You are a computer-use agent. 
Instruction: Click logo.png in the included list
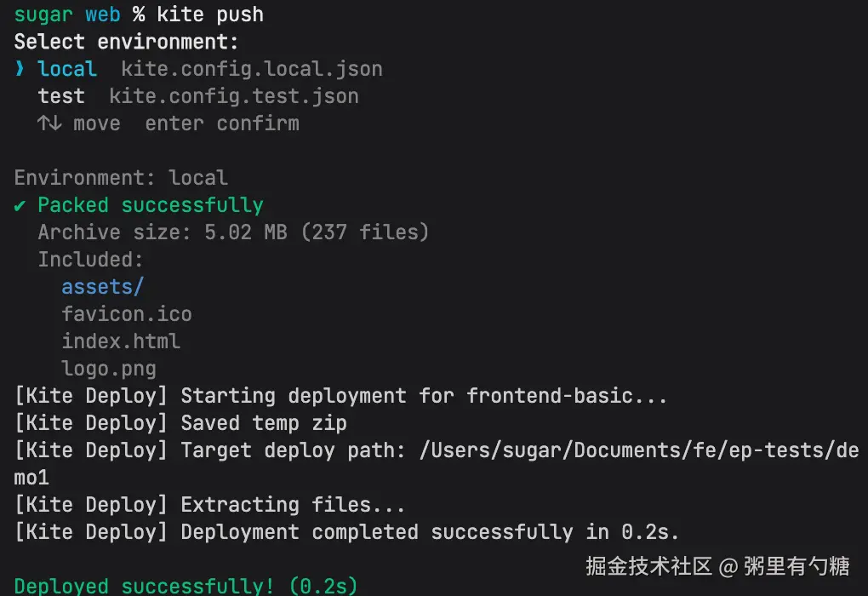click(x=109, y=369)
